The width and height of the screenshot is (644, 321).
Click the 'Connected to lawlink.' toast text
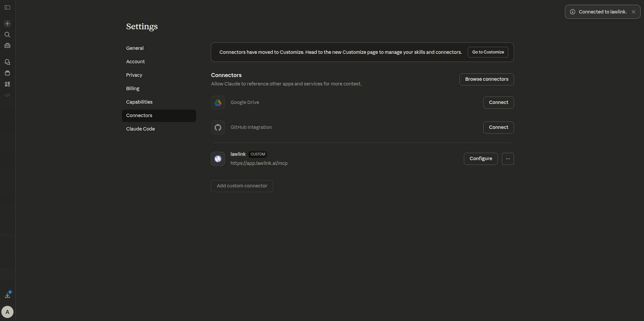point(603,12)
